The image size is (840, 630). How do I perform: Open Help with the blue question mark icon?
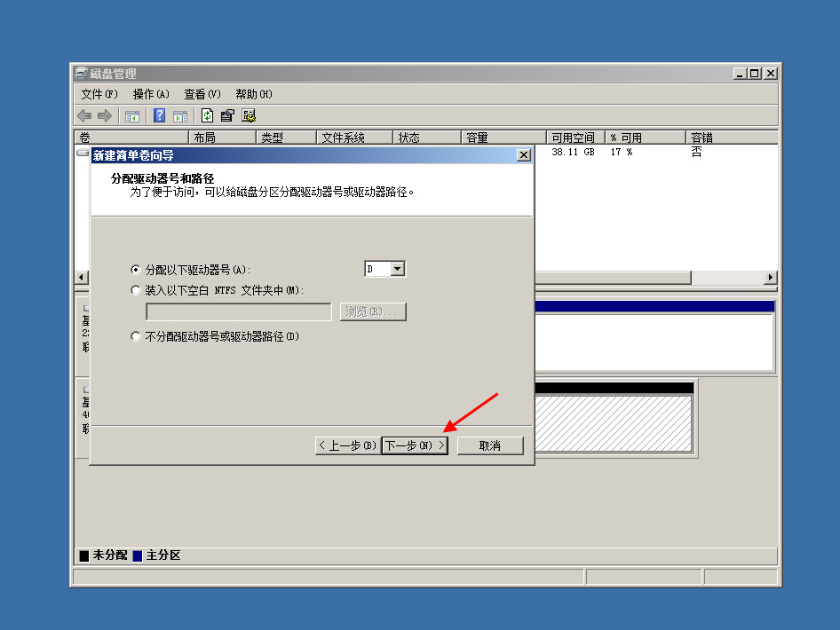(159, 115)
